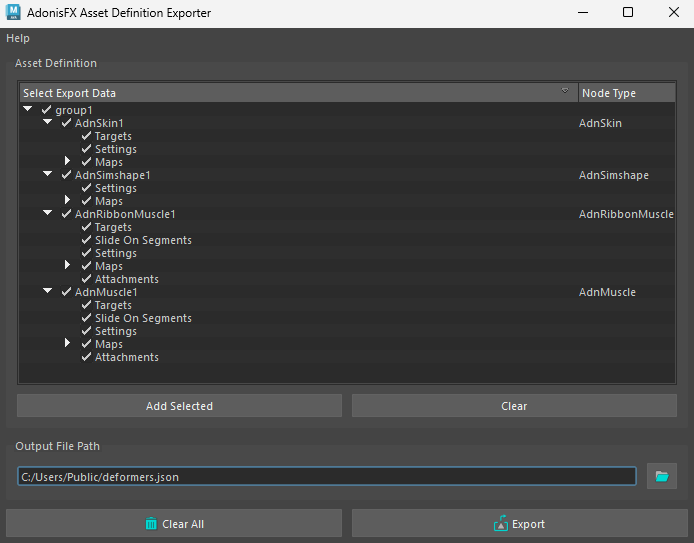Uncheck the group1 checkbox

(46, 110)
